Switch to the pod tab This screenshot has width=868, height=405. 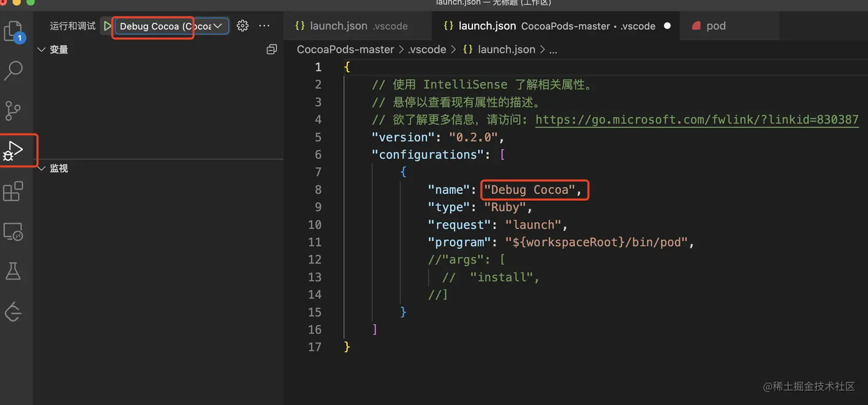click(x=729, y=26)
